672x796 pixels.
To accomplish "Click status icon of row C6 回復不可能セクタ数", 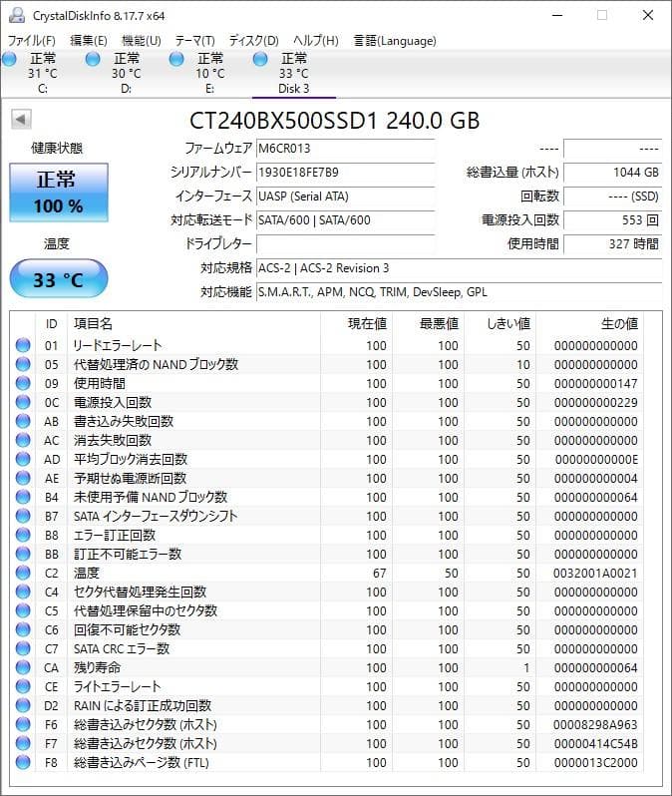I will 23,629.
